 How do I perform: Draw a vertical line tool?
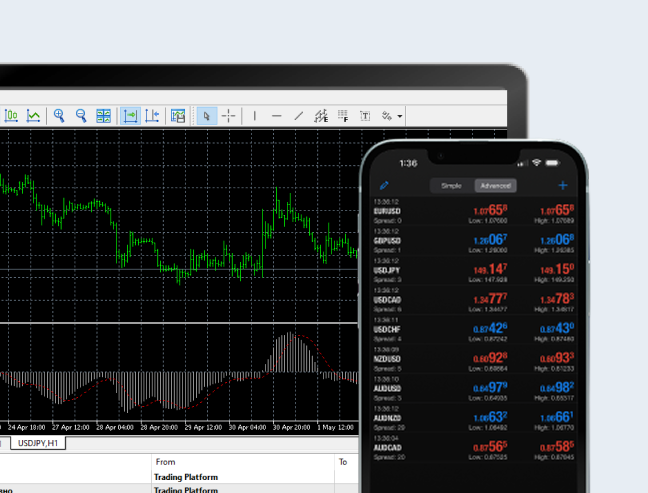[255, 116]
